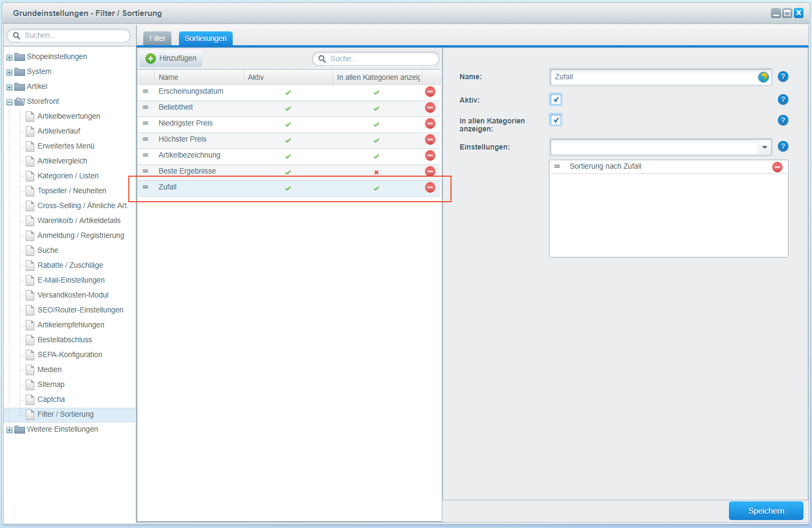The height and width of the screenshot is (528, 812).
Task: Click the magnifier icon in sidebar search
Action: tap(17, 36)
